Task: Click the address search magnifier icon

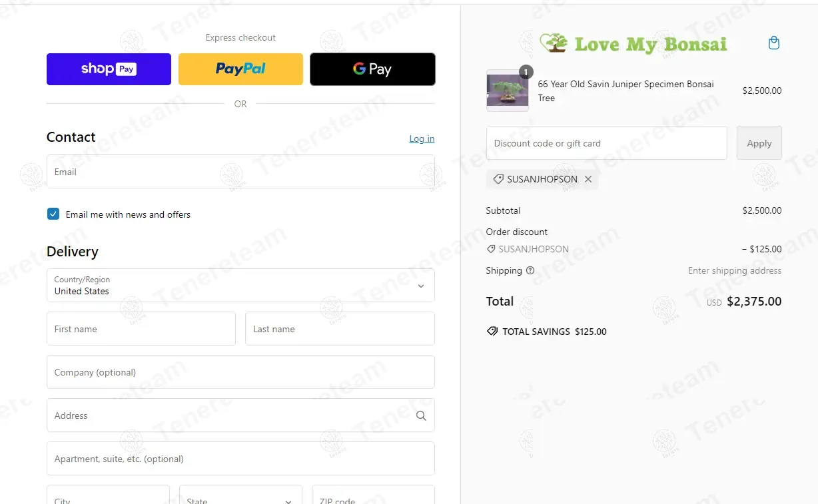Action: pos(421,415)
